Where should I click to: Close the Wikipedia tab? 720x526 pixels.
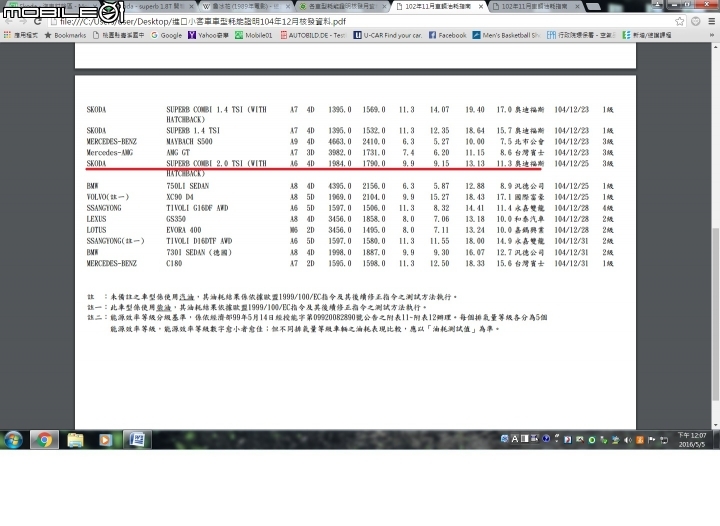click(x=288, y=6)
